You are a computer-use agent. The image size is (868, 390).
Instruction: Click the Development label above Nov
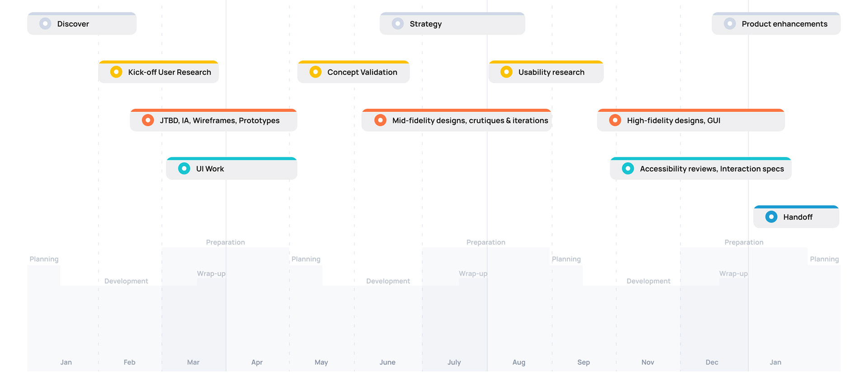648,281
